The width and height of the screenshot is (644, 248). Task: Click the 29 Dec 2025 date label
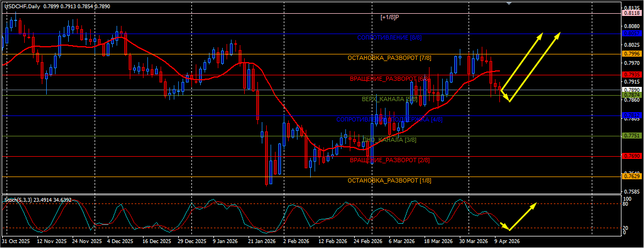point(192,242)
